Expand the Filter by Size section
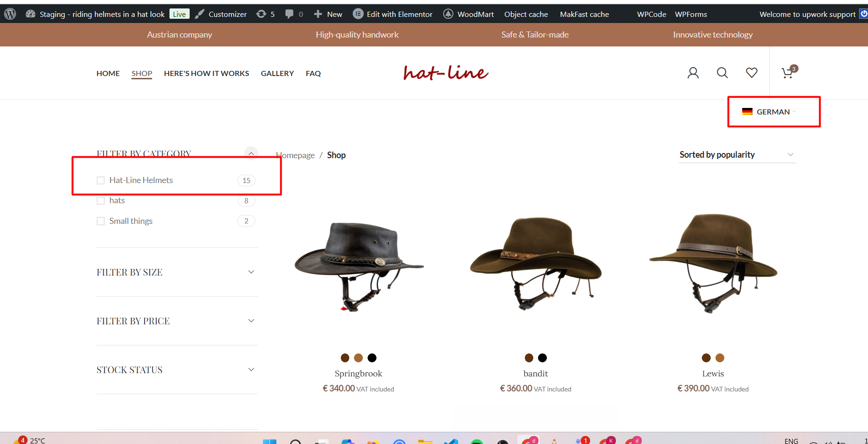The image size is (868, 444). (x=177, y=272)
